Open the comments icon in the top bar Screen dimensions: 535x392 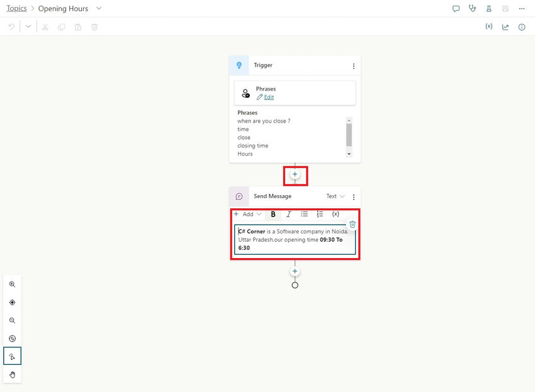[x=455, y=8]
